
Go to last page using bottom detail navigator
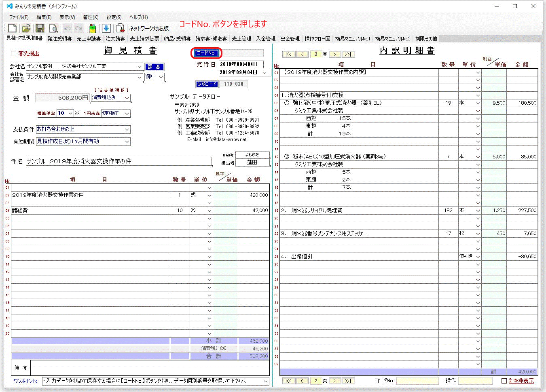[x=348, y=381]
